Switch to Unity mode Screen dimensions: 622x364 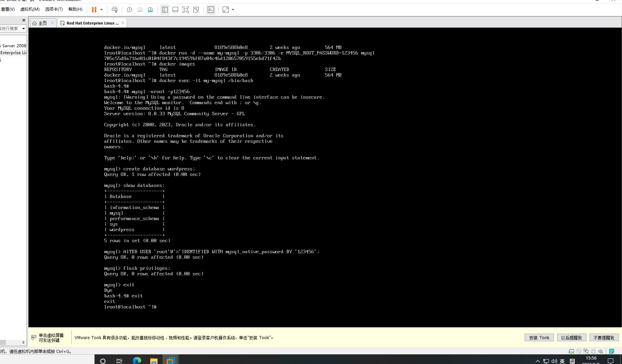tap(196, 10)
